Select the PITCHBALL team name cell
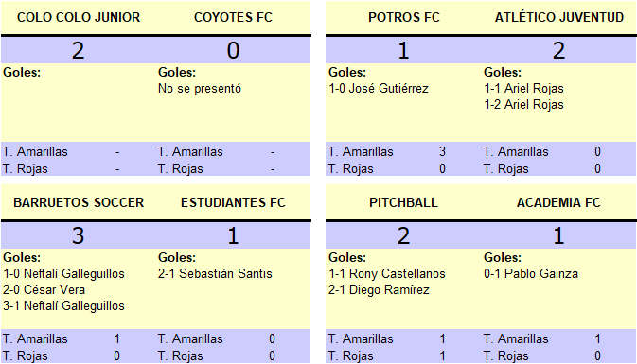637x364 pixels. point(403,202)
